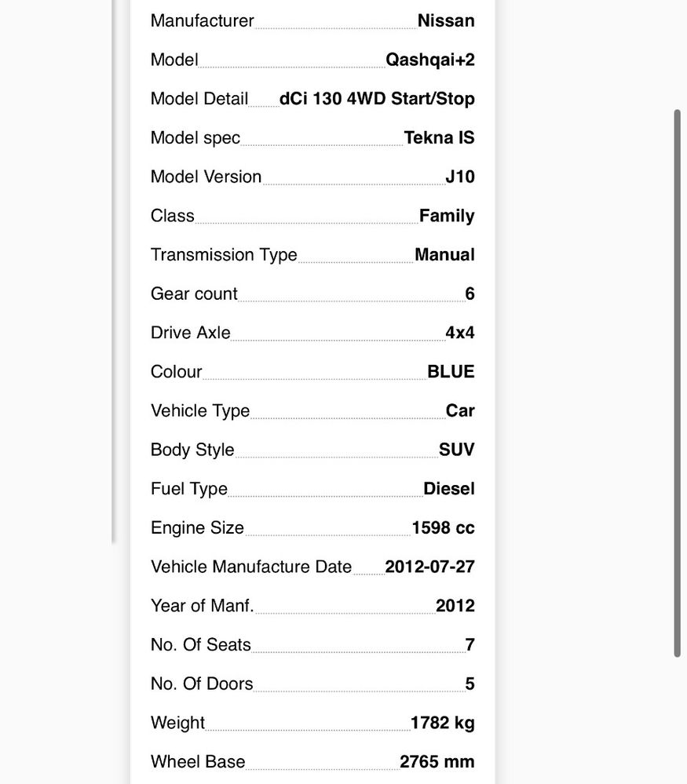Select the value 'SUV'
This screenshot has width=687, height=784.
point(456,450)
